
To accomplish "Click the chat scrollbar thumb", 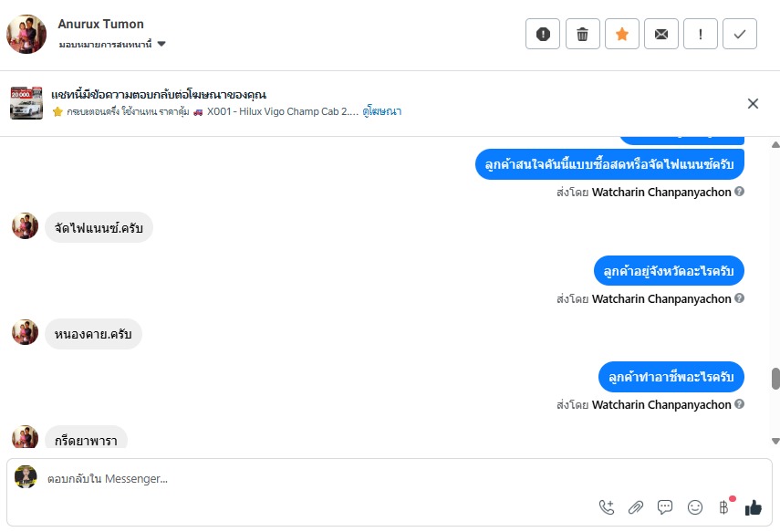I will 775,379.
